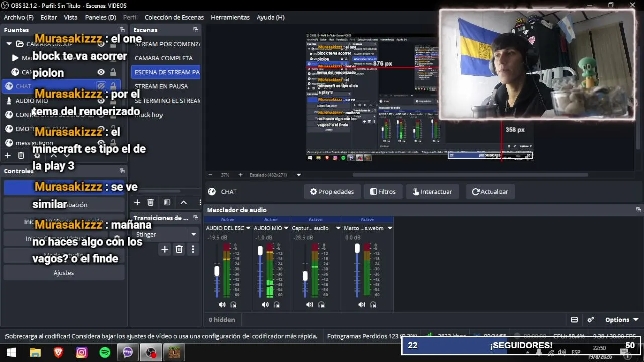Open AUDIO MIO channel dropdown arrow

click(287, 228)
